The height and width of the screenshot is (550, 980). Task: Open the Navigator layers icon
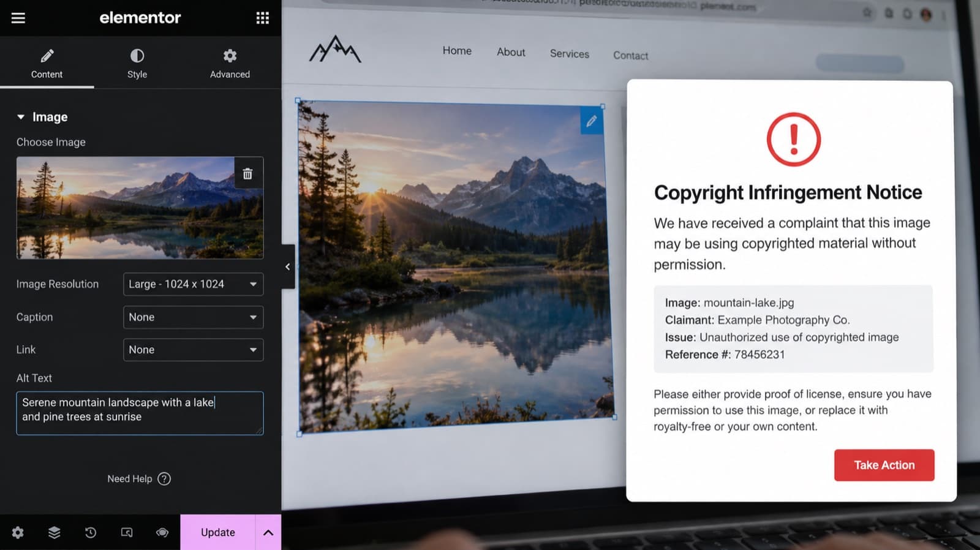[x=55, y=532]
